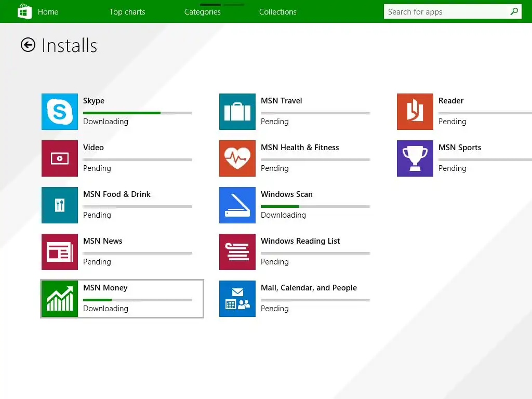Viewport: 532px width, 399px height.
Task: Select the Windows Scan title
Action: 287,194
